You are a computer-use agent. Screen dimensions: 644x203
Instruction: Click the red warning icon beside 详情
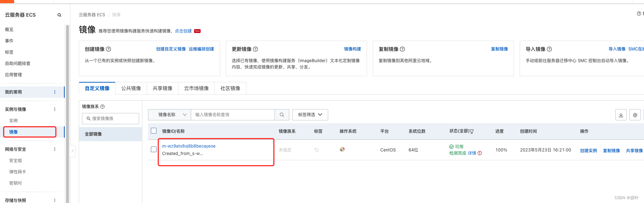click(480, 153)
